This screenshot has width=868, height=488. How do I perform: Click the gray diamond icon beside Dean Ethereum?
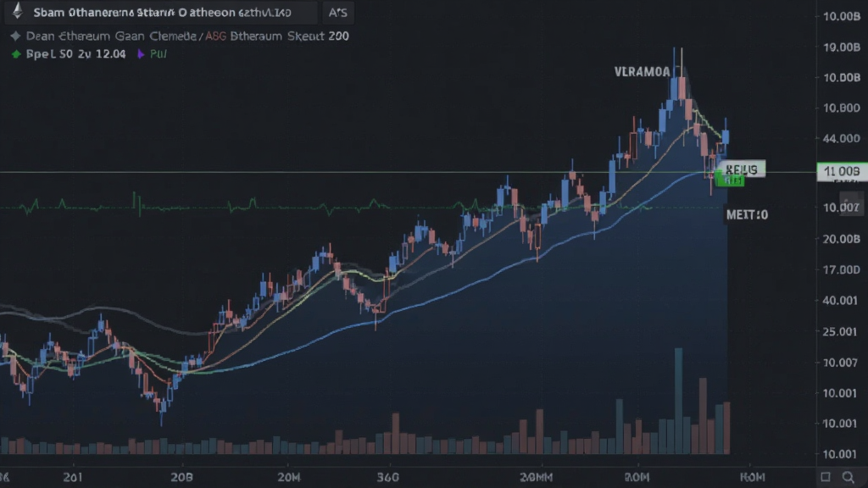[15, 36]
